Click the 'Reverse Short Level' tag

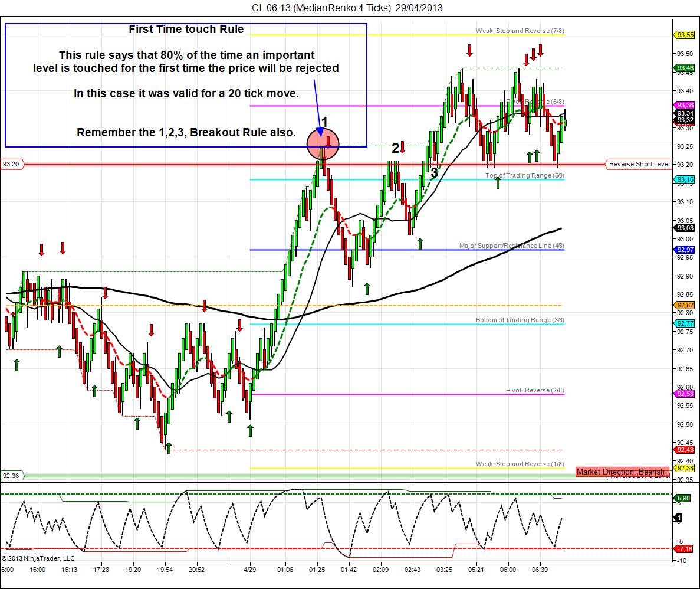point(639,164)
